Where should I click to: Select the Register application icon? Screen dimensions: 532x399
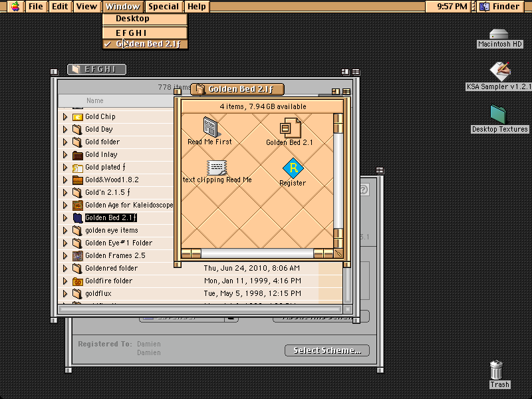click(293, 168)
